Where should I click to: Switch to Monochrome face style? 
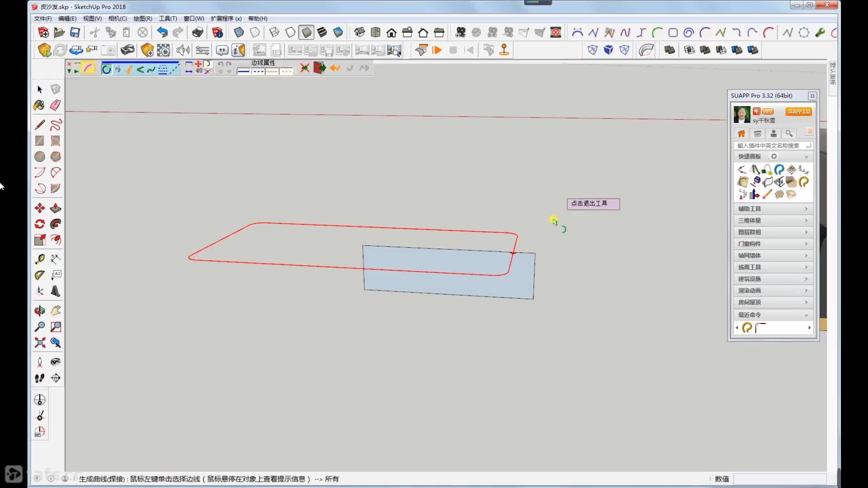338,33
